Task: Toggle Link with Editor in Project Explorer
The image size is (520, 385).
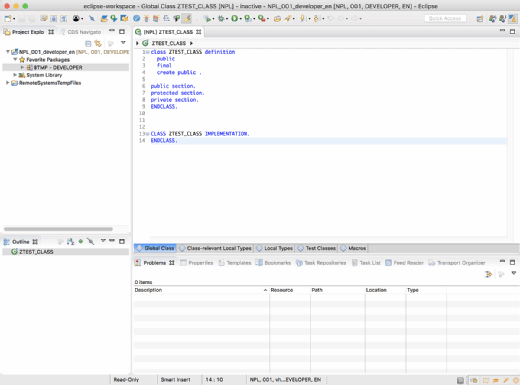Action: [98, 43]
